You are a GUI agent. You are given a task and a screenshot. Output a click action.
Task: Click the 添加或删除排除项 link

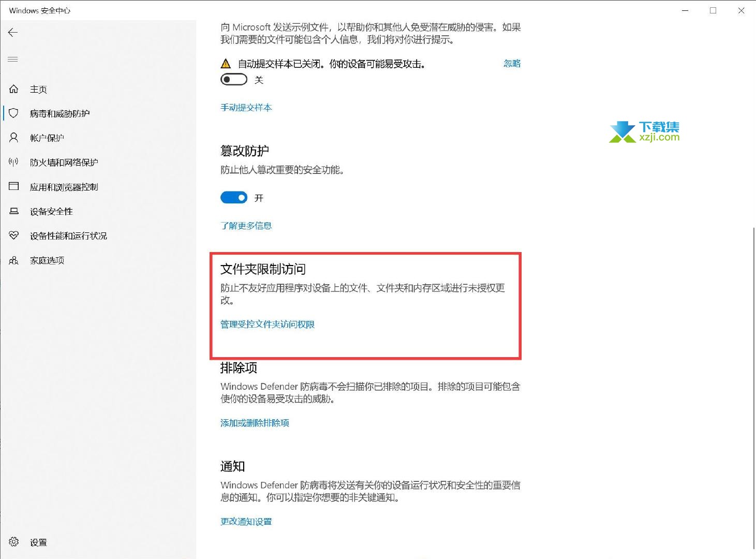tap(255, 422)
